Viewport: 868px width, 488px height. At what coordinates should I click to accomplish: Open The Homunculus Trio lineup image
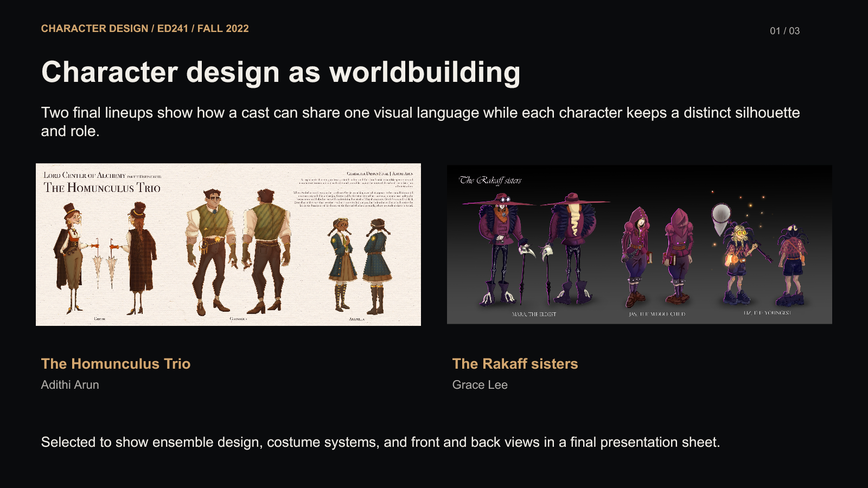228,245
